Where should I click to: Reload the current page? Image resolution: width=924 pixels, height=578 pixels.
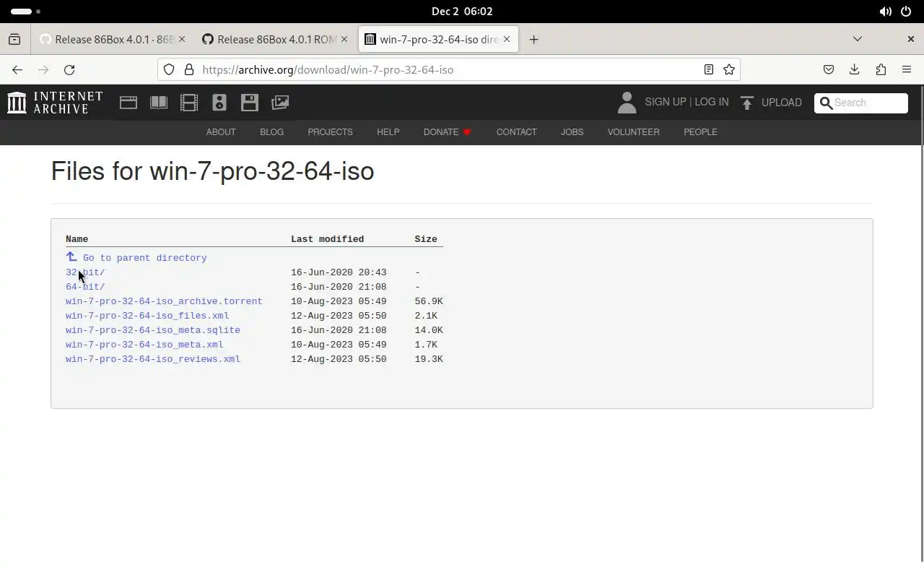pos(69,69)
